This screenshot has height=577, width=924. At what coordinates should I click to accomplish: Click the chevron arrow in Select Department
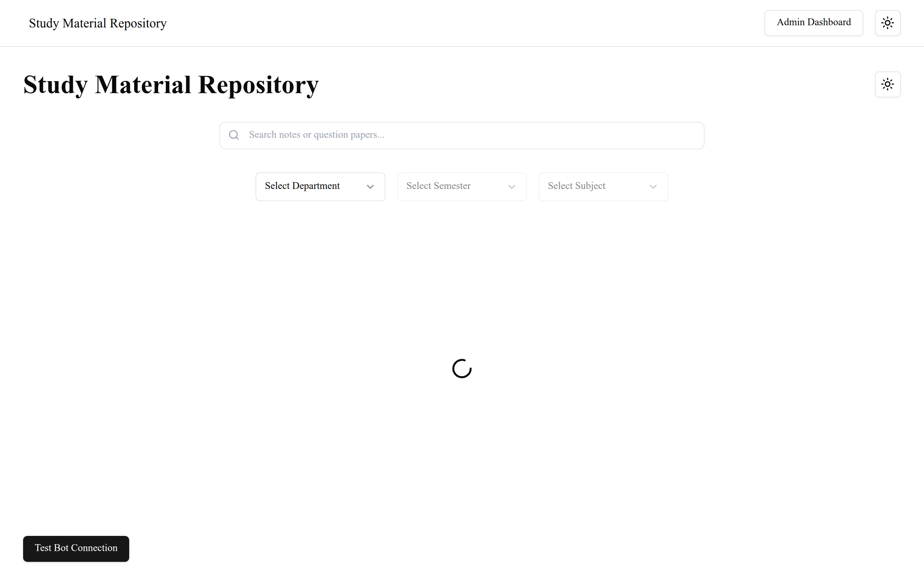click(370, 186)
